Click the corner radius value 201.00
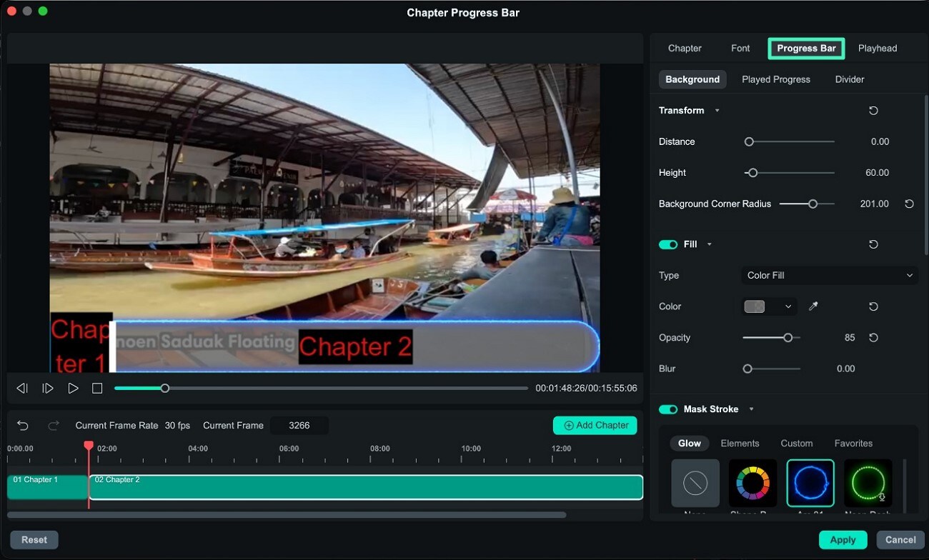Viewport: 929px width, 560px height. pyautogui.click(x=875, y=204)
